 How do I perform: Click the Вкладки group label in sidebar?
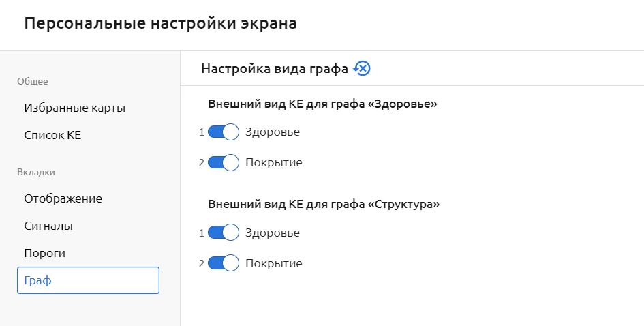(35, 172)
